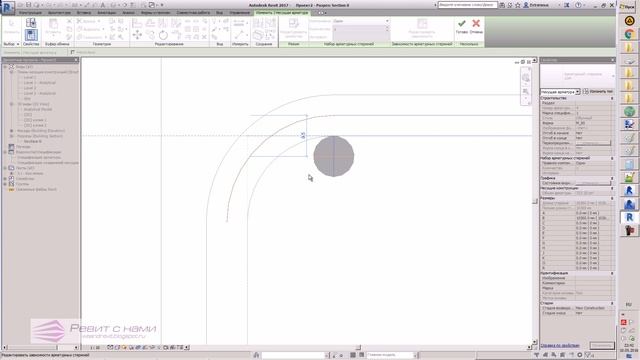Click the Revit R icon in the taskbar
The height and width of the screenshot is (360, 640).
pos(629,217)
